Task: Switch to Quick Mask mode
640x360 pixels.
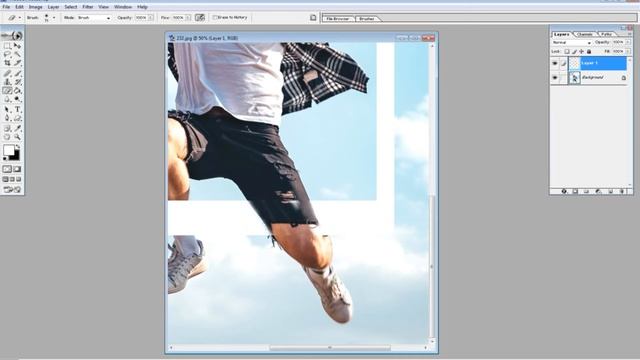Action: (x=18, y=169)
